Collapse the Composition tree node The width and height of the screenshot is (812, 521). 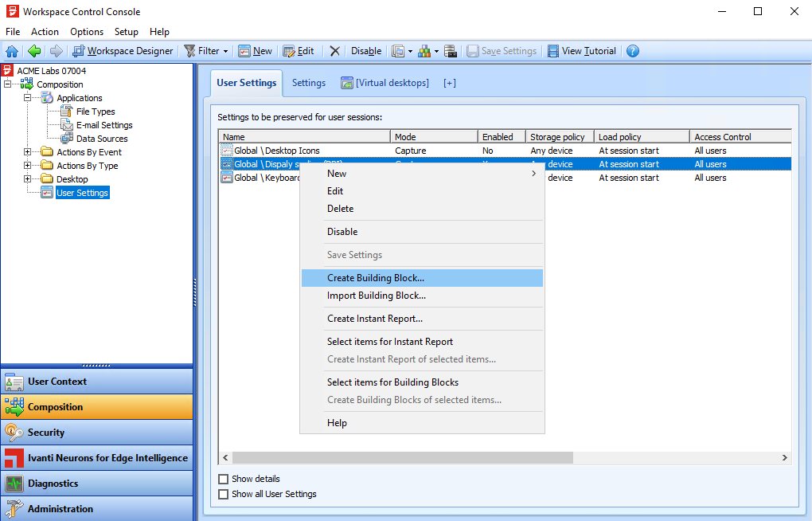(x=7, y=84)
